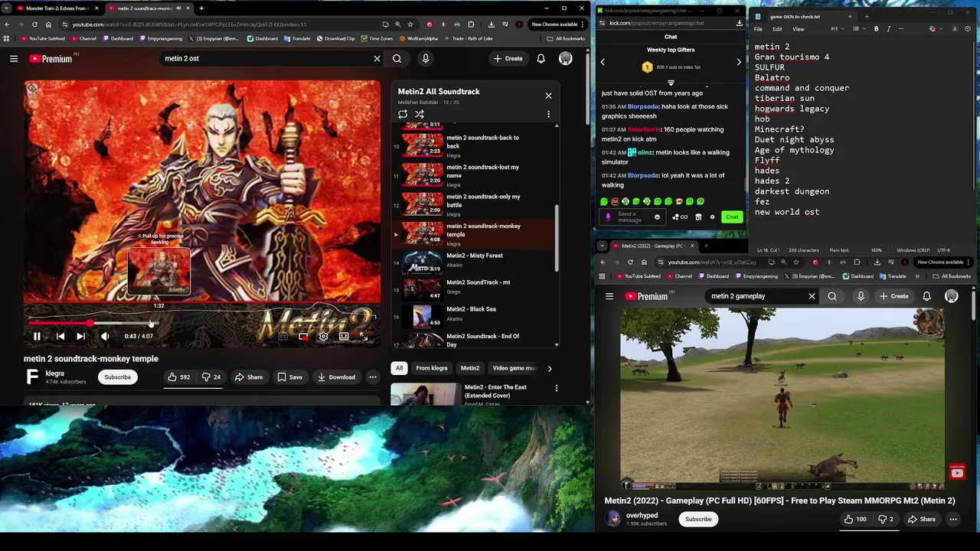Save the video to a playlist
980x551 pixels.
pos(289,377)
